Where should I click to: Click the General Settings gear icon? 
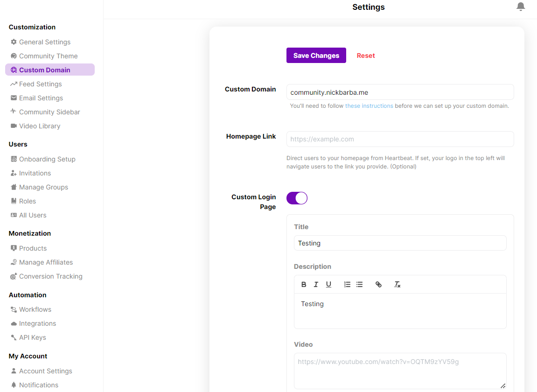14,42
